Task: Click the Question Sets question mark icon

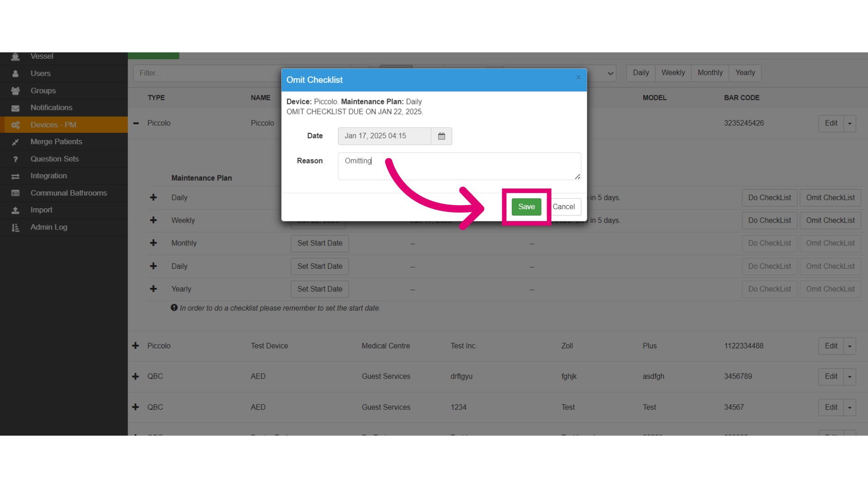Action: click(x=15, y=159)
